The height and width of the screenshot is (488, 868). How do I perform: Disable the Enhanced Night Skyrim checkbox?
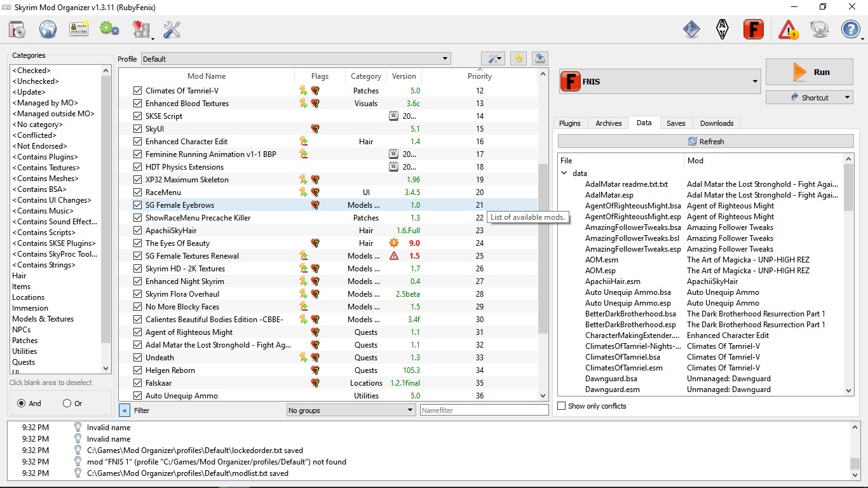point(138,281)
